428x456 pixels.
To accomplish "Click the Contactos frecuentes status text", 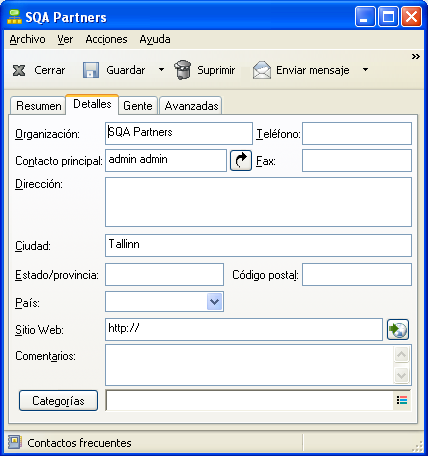I will 79,443.
